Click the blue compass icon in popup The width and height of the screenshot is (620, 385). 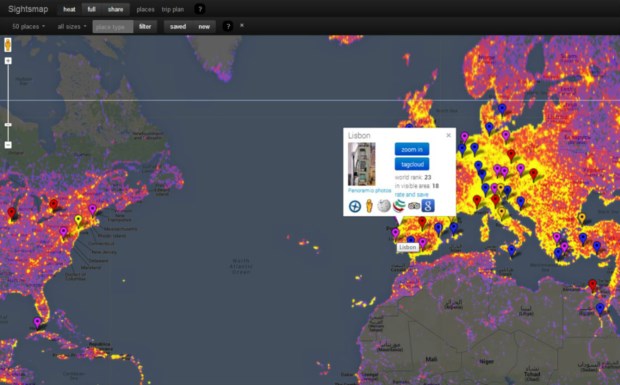point(355,206)
